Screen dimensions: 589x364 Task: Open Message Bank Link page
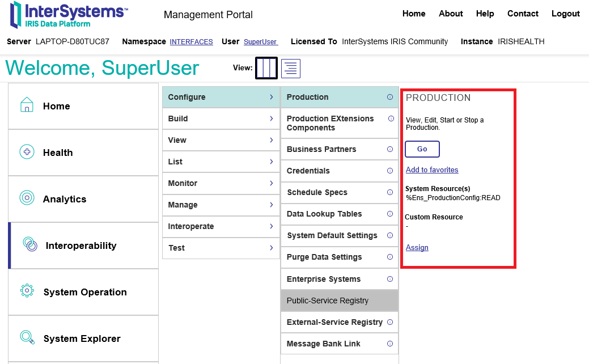tap(340, 344)
